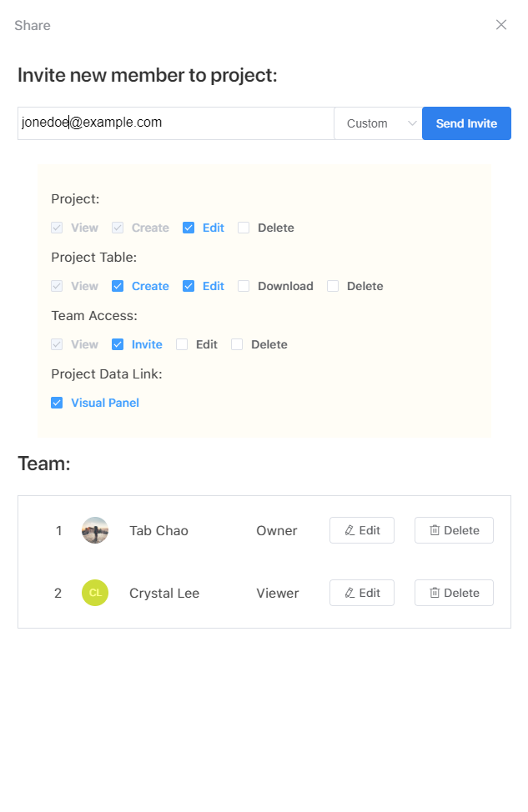The image size is (528, 812).
Task: Enable the Delete permission under Project
Action: pyautogui.click(x=244, y=227)
